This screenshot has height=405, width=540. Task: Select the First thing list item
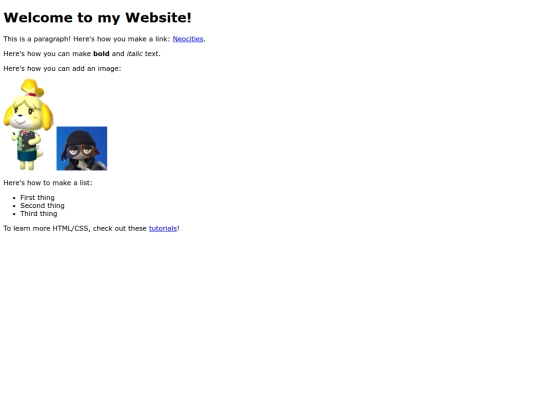click(37, 198)
